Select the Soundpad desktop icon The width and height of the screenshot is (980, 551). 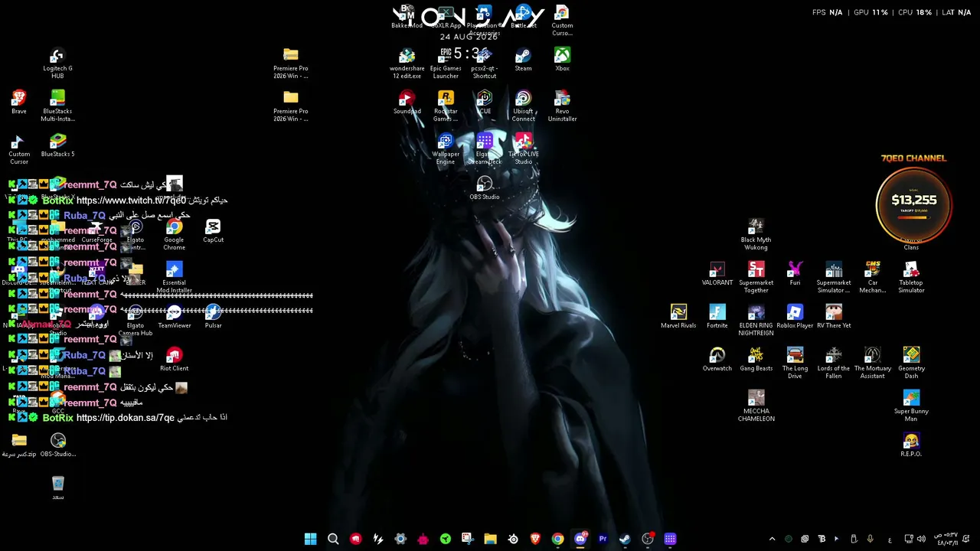pos(407,103)
